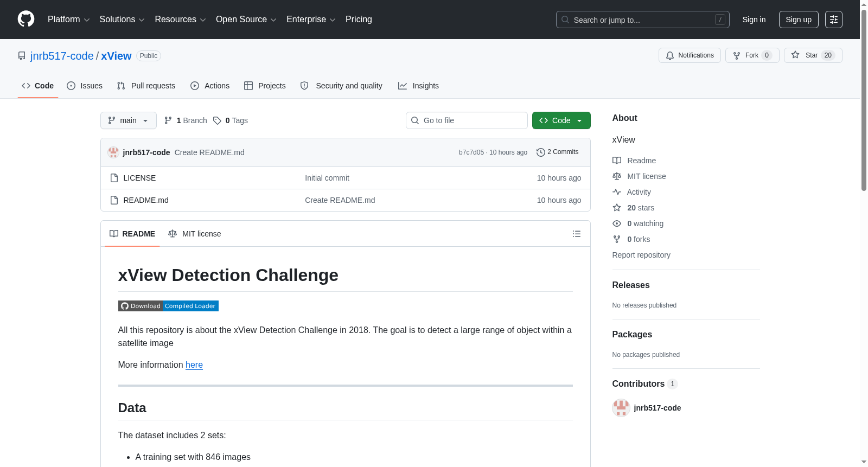This screenshot has width=868, height=467.
Task: Click the scale icon beside MIT license sidebar
Action: (617, 176)
